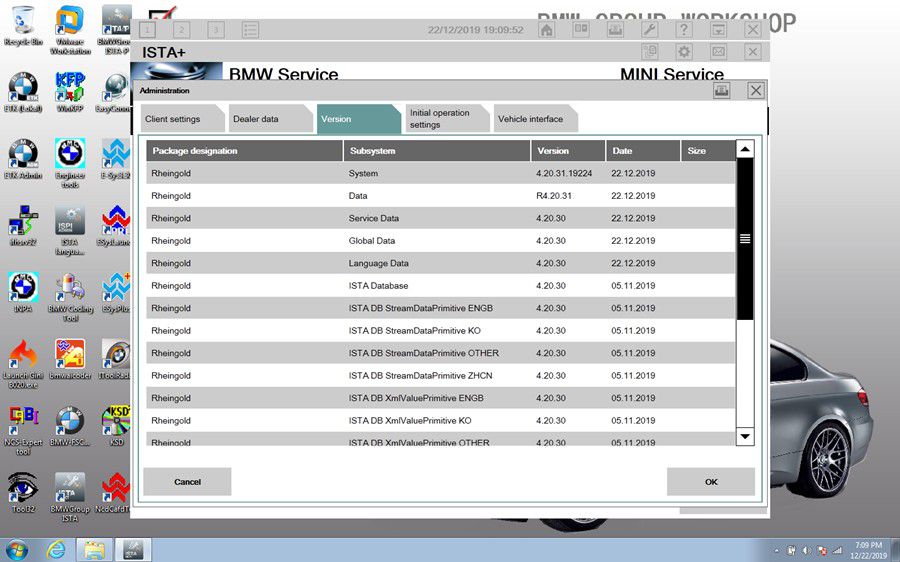The image size is (900, 562).
Task: Open the wrench settings icon in toolbar
Action: (649, 30)
